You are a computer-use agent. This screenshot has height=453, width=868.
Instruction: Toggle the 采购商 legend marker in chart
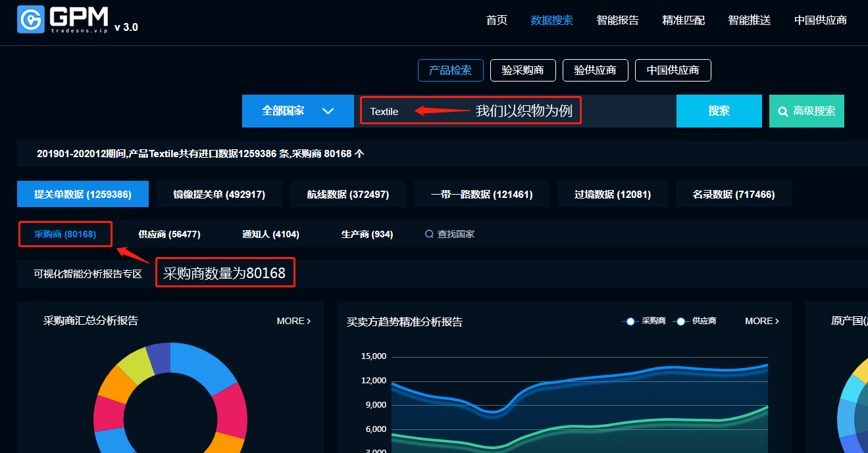pyautogui.click(x=630, y=322)
